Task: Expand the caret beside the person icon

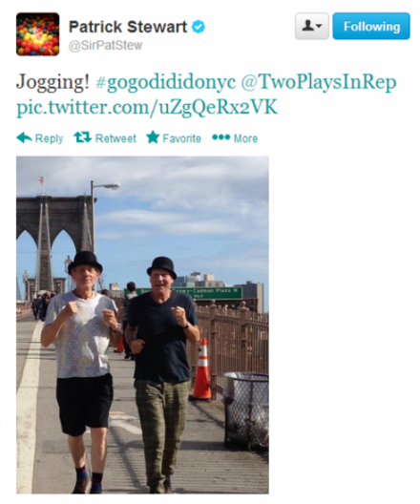Action: [319, 26]
